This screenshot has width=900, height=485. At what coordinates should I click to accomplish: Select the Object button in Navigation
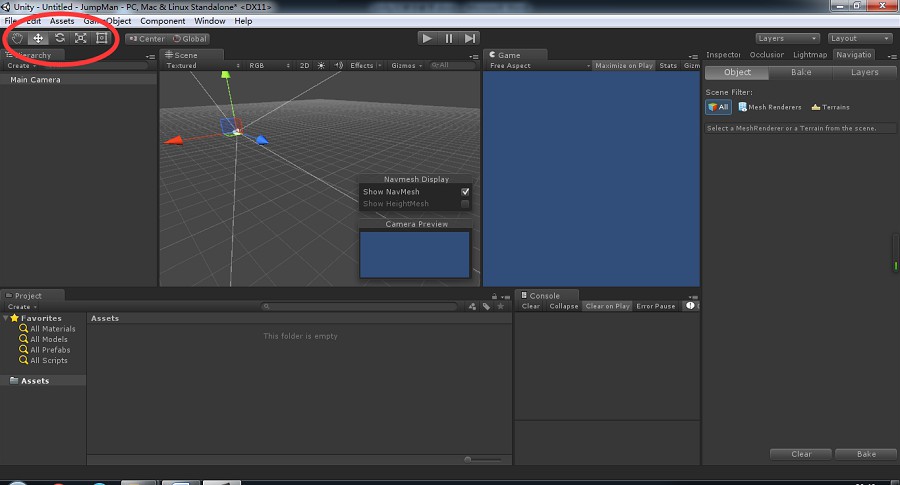tap(737, 72)
